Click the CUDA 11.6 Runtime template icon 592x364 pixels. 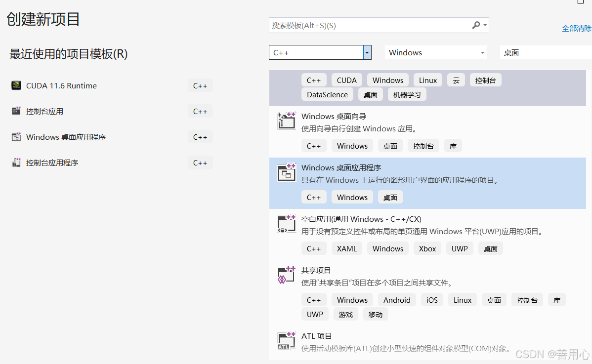[x=16, y=85]
